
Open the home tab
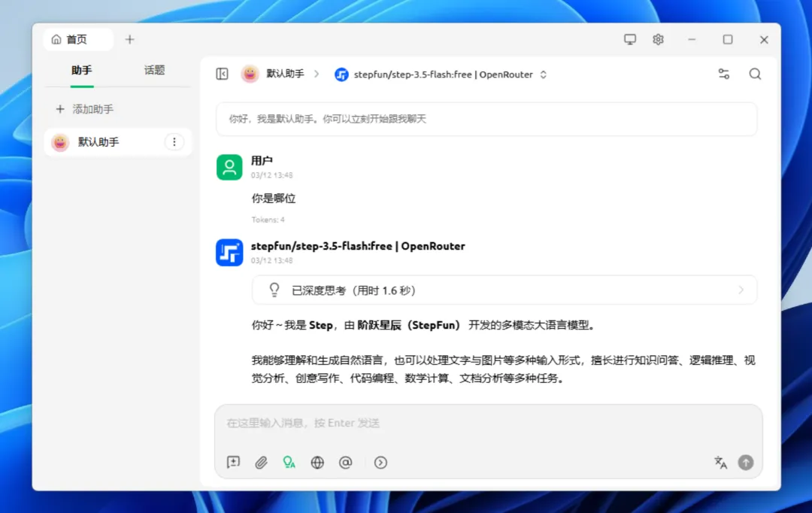point(77,39)
